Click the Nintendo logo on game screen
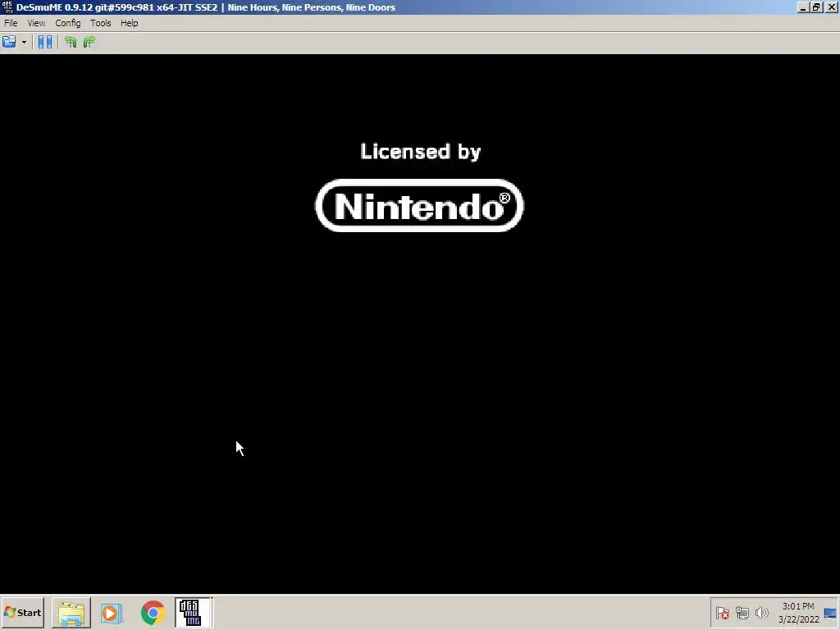The height and width of the screenshot is (630, 840). tap(419, 206)
